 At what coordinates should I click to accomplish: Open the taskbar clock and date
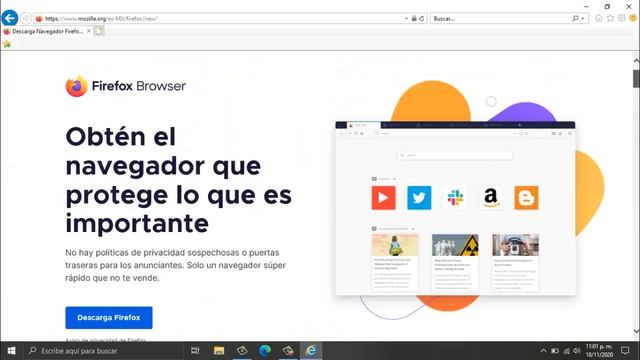[x=600, y=351]
